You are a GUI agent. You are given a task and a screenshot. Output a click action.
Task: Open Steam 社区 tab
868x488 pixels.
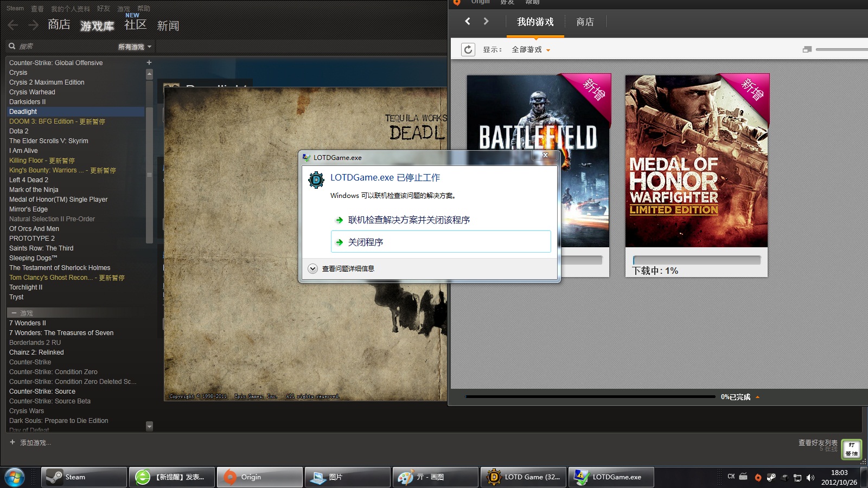(136, 25)
